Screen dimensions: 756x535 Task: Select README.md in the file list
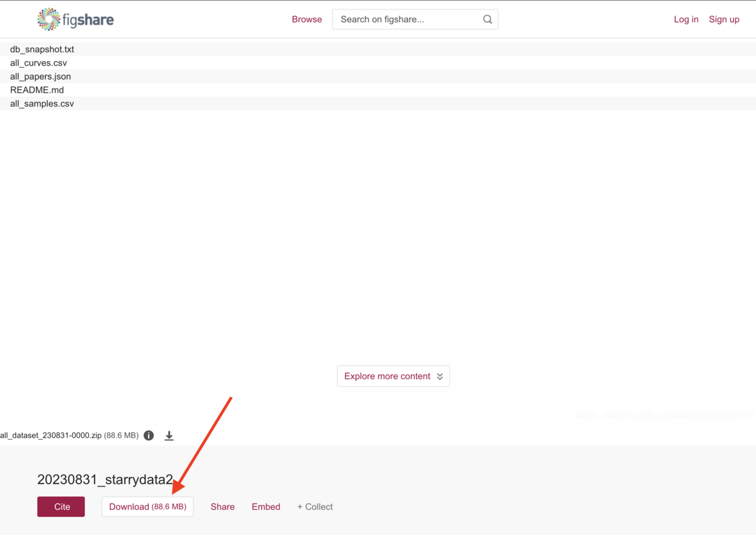[37, 90]
